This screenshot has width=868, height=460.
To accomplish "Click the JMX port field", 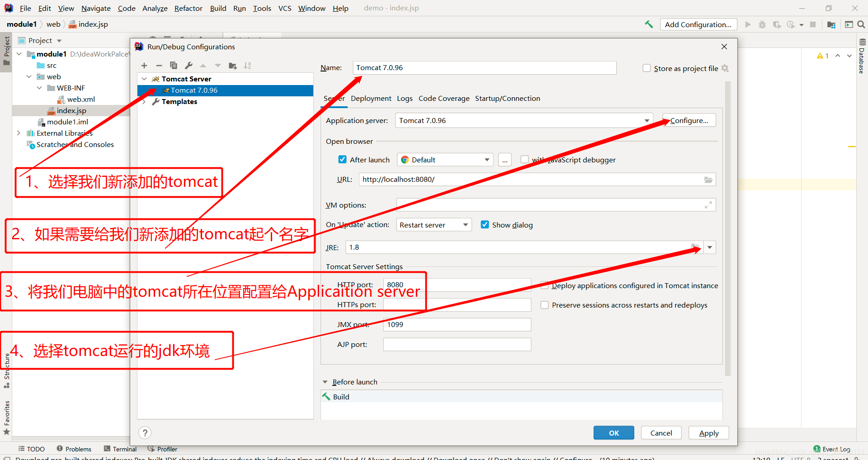I will [x=457, y=325].
